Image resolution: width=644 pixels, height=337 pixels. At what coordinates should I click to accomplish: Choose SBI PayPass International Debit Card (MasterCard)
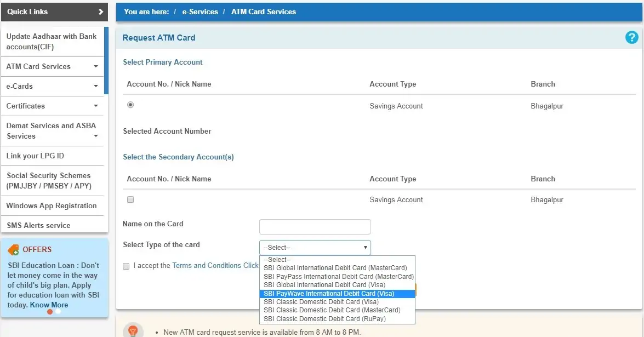click(x=337, y=276)
